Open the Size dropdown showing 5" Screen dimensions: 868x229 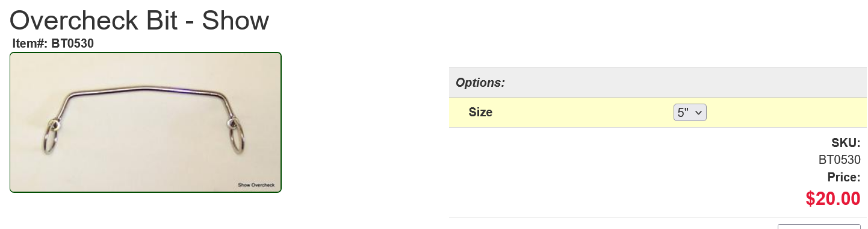tap(690, 112)
